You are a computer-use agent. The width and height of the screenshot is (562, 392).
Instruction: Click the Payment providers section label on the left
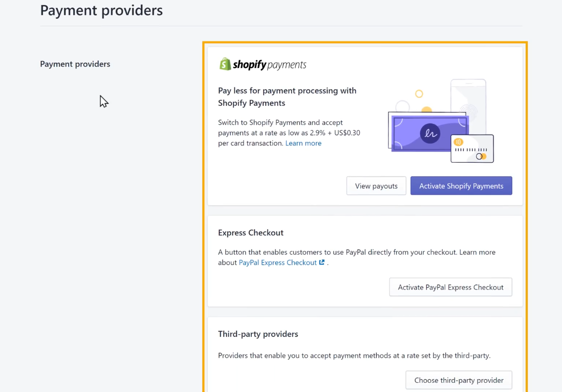(x=75, y=64)
